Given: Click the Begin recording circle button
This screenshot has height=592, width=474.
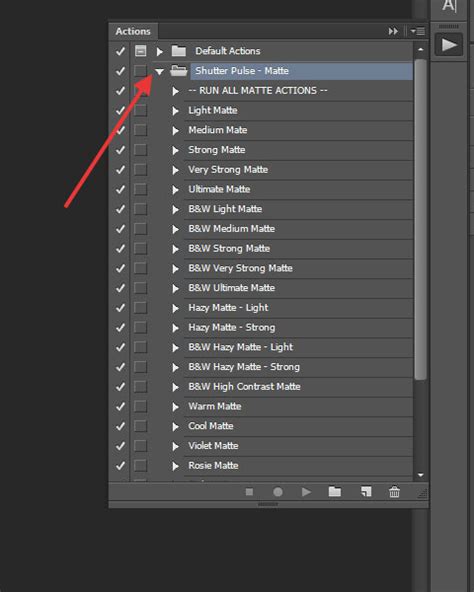Looking at the screenshot, I should click(278, 492).
